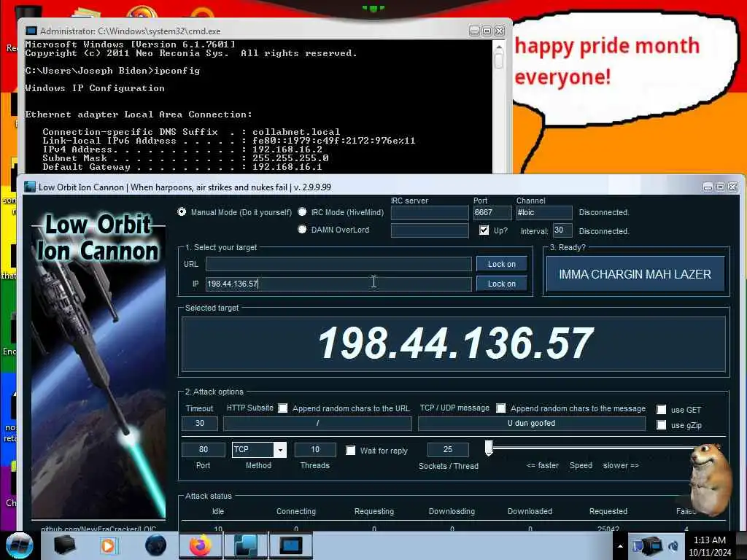Click the ipconfig command line in cmd.exe
The height and width of the screenshot is (560, 747).
coord(112,71)
